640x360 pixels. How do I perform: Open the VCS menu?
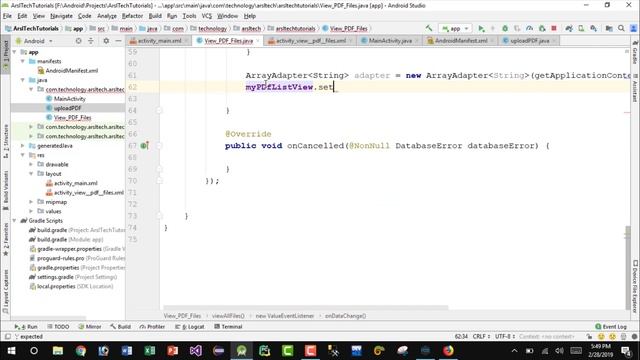[207, 16]
